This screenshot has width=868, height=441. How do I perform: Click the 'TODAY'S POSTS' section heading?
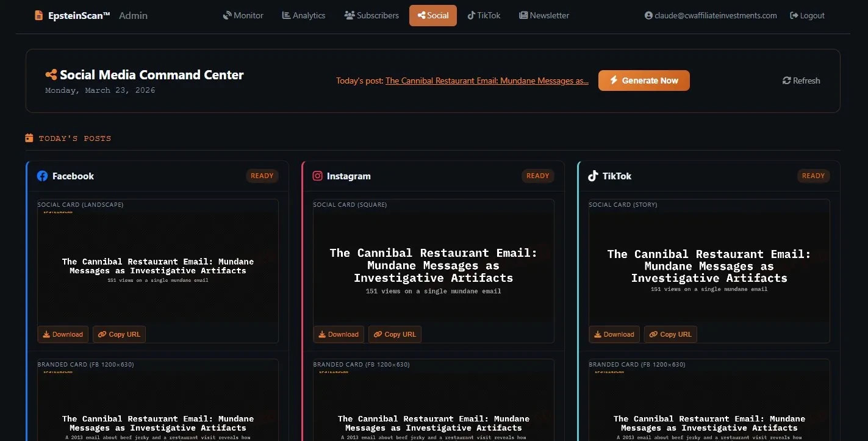(x=75, y=138)
